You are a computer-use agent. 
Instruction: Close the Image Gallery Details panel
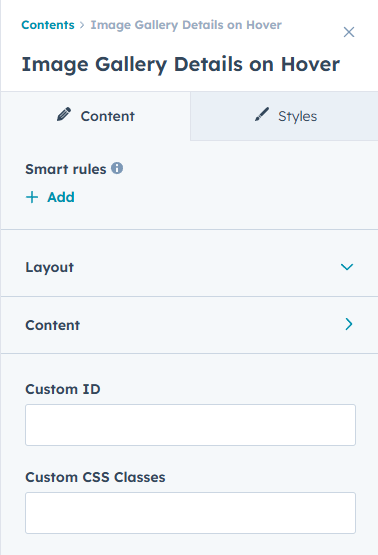pos(349,32)
